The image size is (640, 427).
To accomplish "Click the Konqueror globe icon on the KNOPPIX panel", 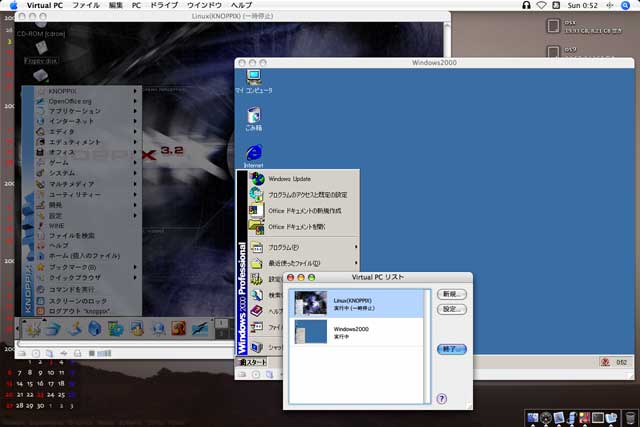I will [x=158, y=329].
